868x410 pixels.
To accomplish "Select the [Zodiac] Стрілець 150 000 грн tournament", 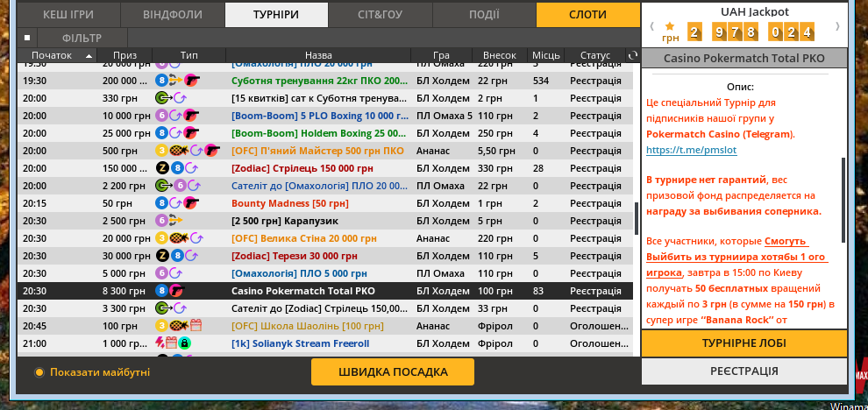I will tap(325, 168).
